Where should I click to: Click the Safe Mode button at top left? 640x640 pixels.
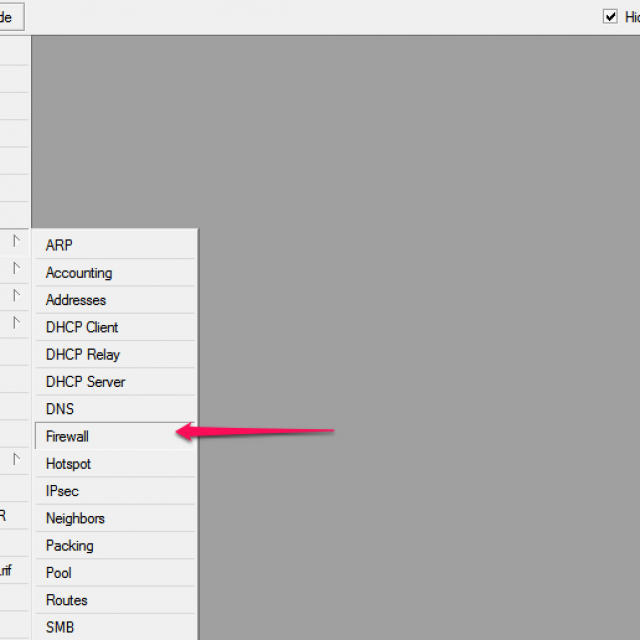point(10,17)
